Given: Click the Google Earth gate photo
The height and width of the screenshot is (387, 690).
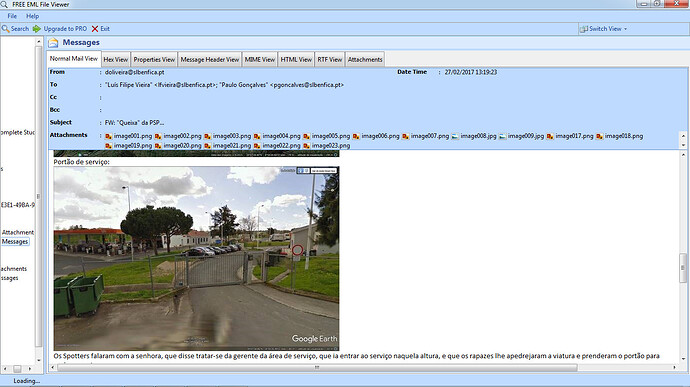Looking at the screenshot, I should point(196,258).
